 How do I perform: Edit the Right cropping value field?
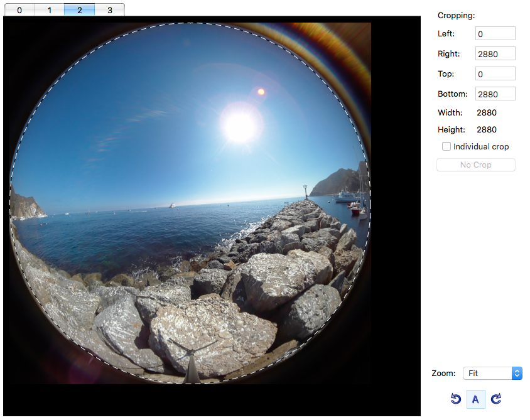(495, 53)
